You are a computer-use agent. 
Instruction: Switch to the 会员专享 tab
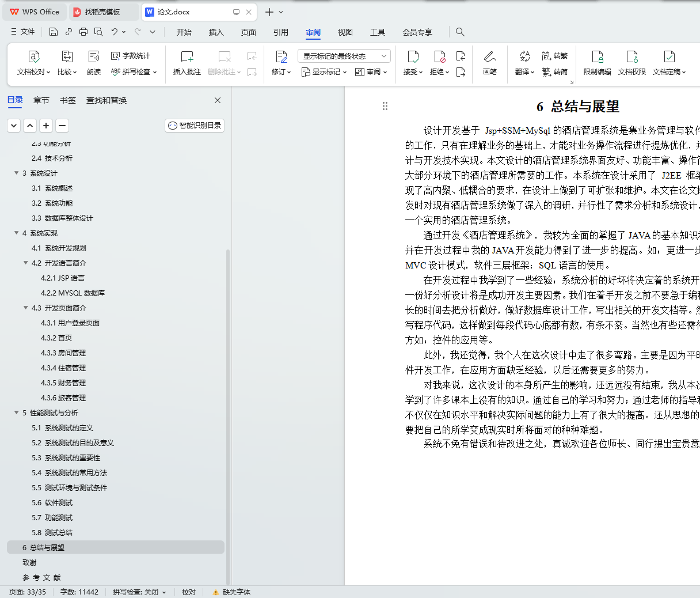pyautogui.click(x=417, y=32)
